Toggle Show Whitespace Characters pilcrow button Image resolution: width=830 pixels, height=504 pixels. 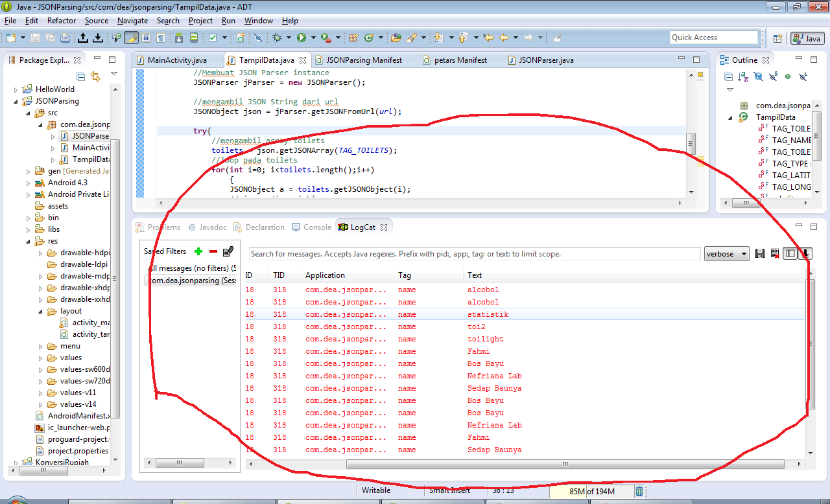point(161,38)
